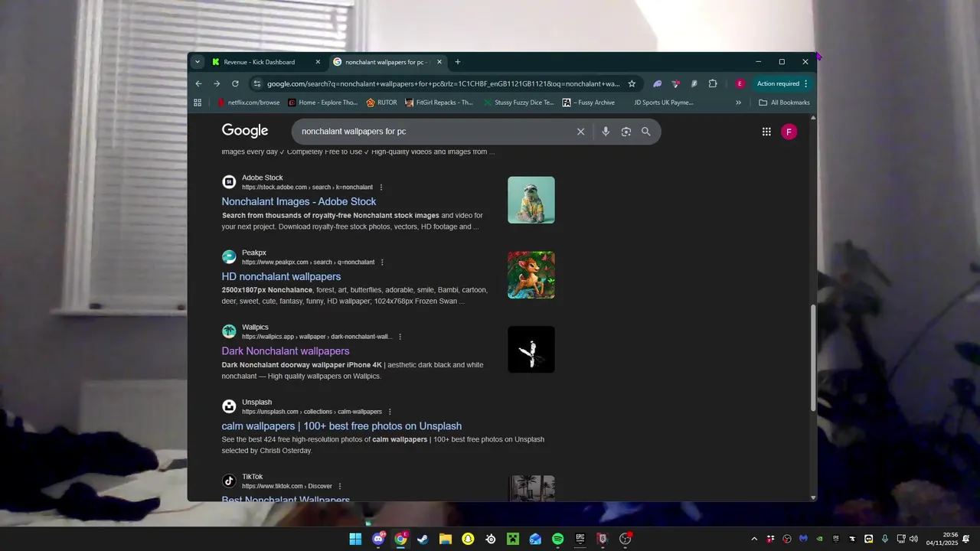The width and height of the screenshot is (980, 551).
Task: Open Google Lens image search
Action: click(626, 132)
